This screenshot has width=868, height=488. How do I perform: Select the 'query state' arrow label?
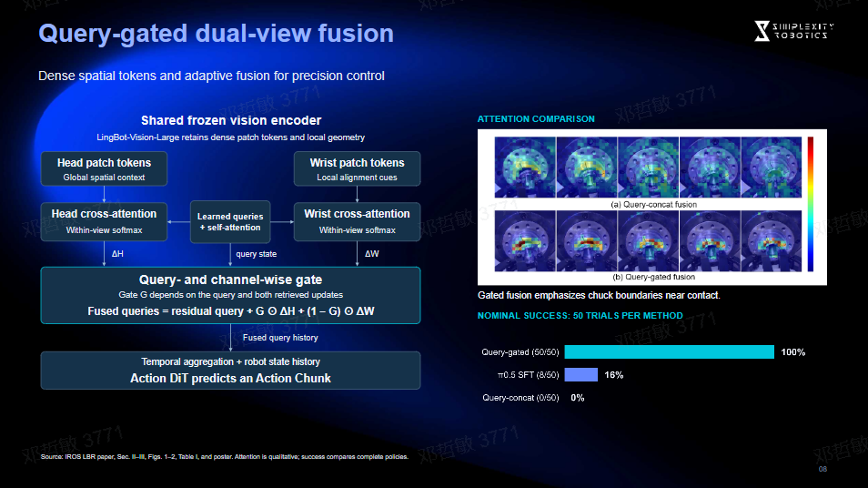[x=257, y=254]
